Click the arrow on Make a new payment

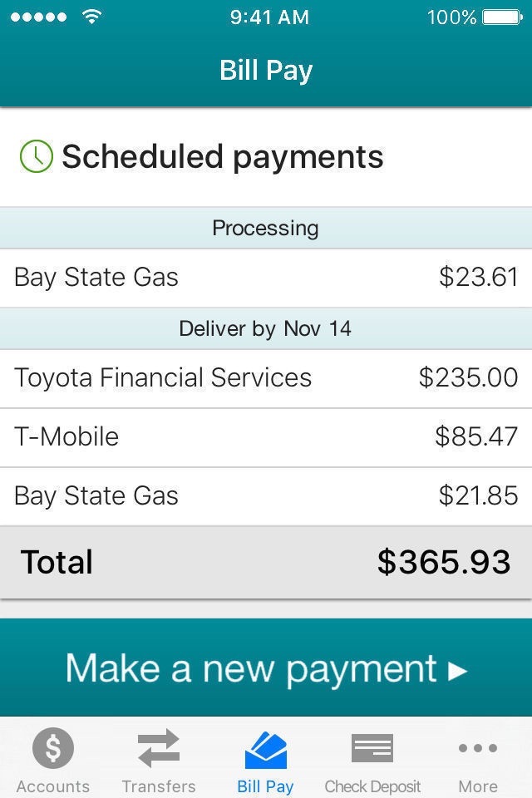[x=458, y=671]
